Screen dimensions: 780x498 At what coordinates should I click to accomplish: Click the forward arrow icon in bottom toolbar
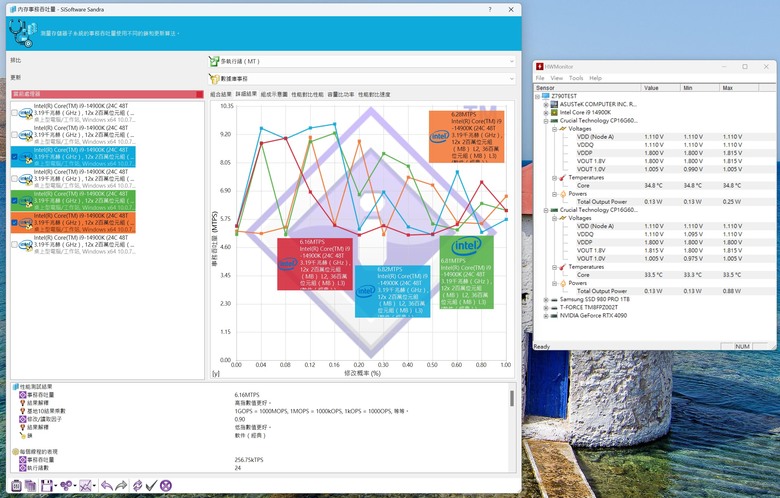121,486
